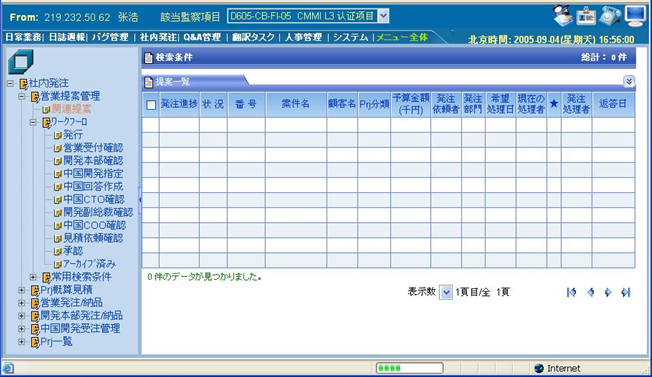Open 開発本部確認 in the workflow tree
Image resolution: width=652 pixels, height=377 pixels.
[93, 161]
